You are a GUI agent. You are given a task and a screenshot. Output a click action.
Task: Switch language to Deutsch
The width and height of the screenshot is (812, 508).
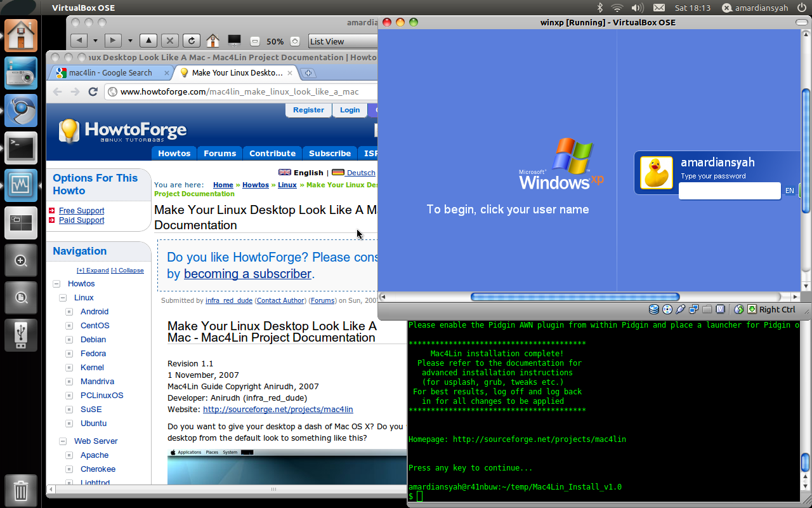[x=361, y=173]
